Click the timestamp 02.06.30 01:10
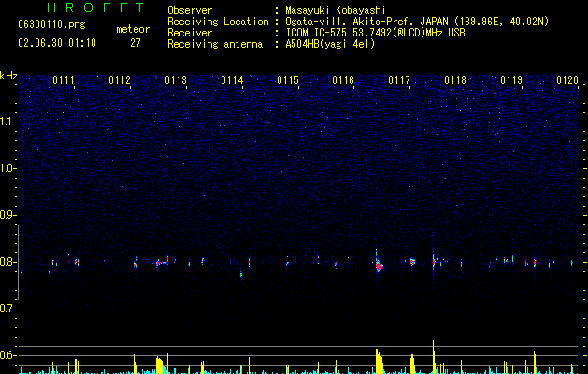Viewport: 588px width, 374px height. pos(57,43)
